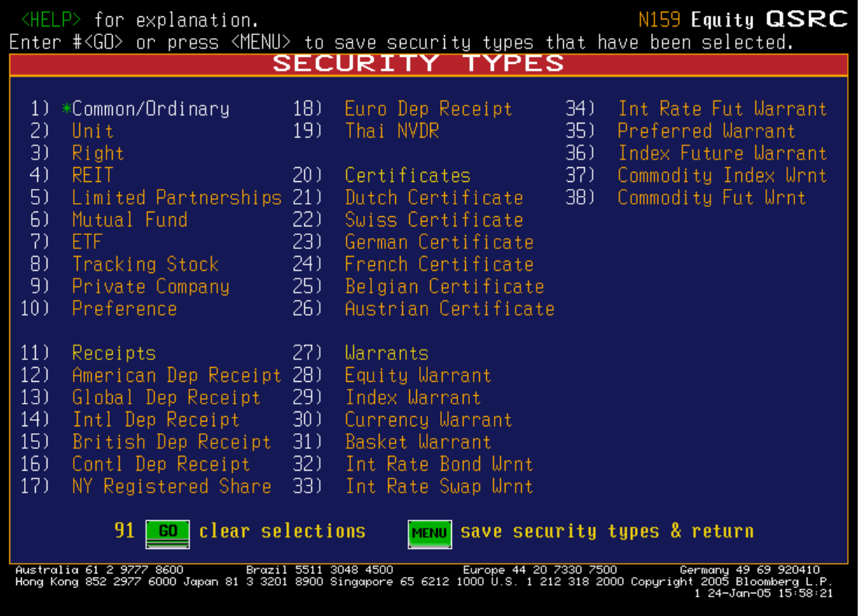
Task: Pick the Equity Warrant type
Action: [x=418, y=376]
